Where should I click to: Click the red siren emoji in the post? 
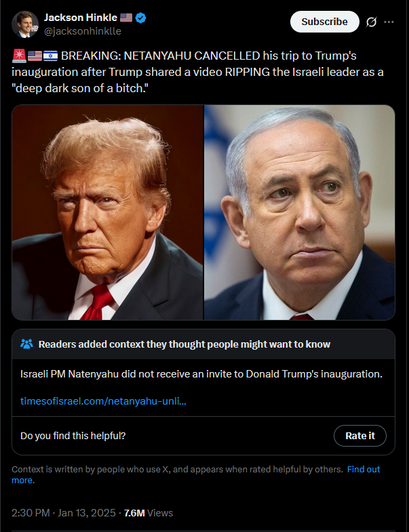[19, 56]
